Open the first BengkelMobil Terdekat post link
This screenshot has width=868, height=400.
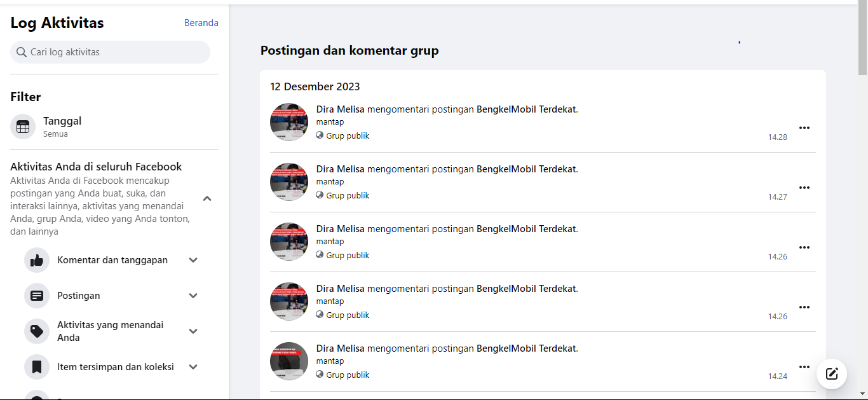click(x=527, y=109)
